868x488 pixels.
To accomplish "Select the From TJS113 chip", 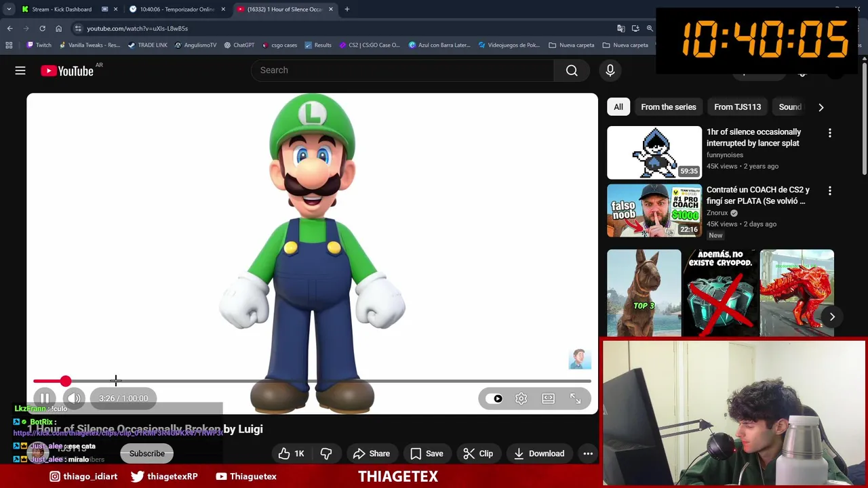I will click(737, 107).
